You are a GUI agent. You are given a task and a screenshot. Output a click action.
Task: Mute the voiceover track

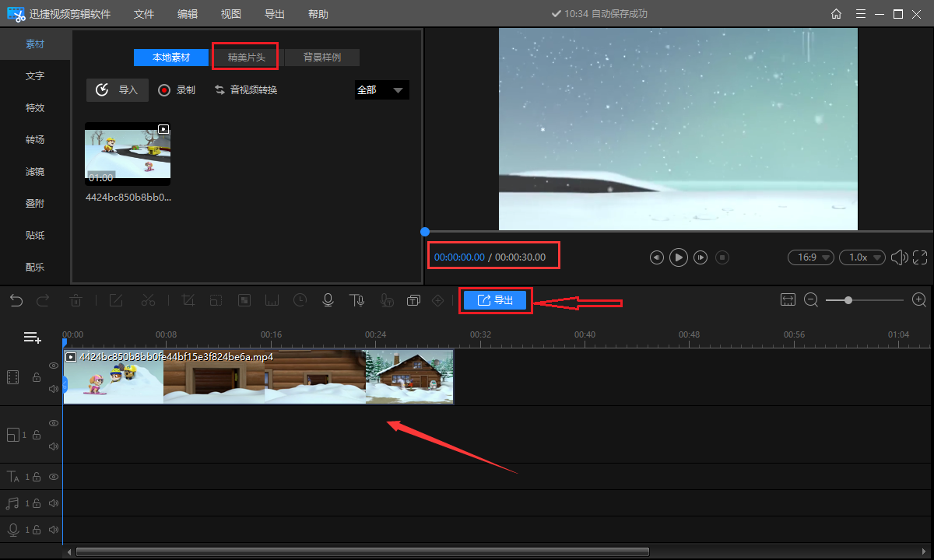pos(54,530)
